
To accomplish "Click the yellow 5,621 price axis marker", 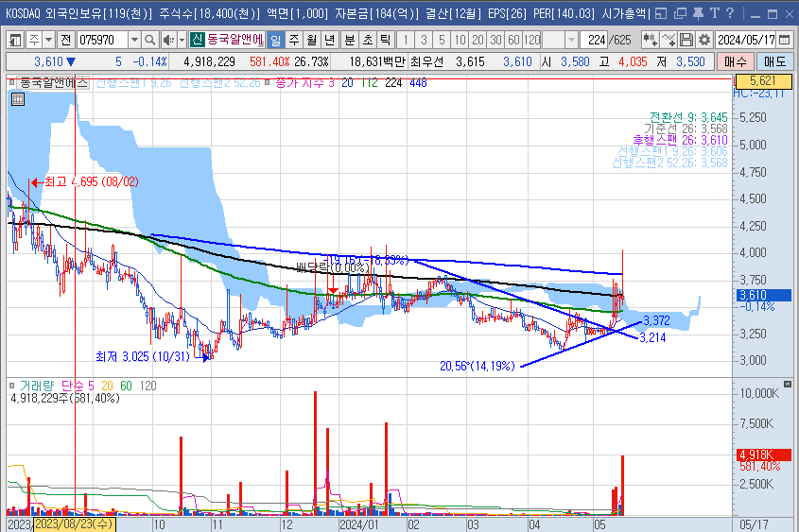I will point(763,81).
